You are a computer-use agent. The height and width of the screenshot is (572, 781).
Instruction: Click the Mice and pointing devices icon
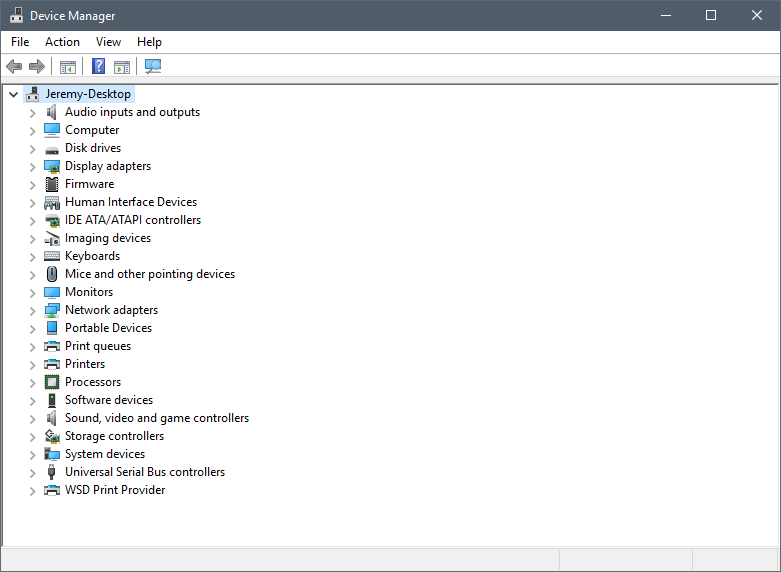pos(52,274)
